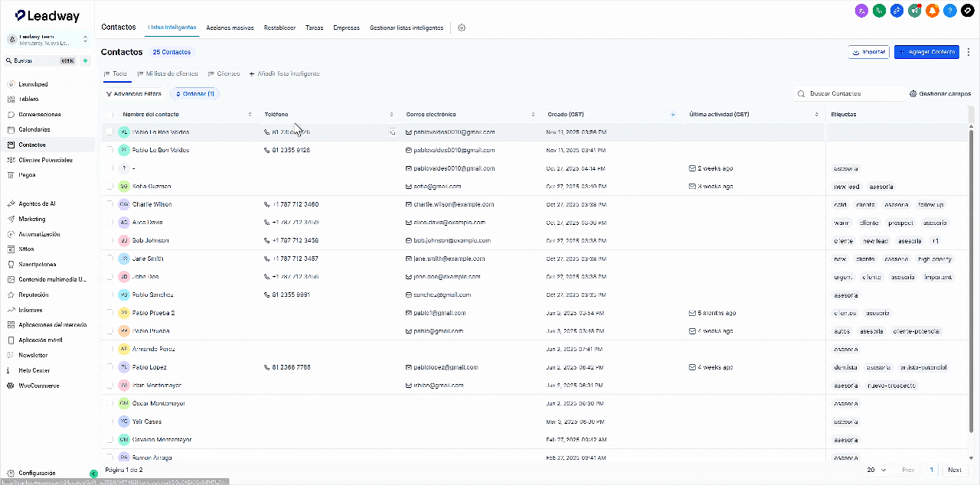Expand the Ordenar sort options
Image resolution: width=980 pixels, height=485 pixels.
pyautogui.click(x=194, y=93)
